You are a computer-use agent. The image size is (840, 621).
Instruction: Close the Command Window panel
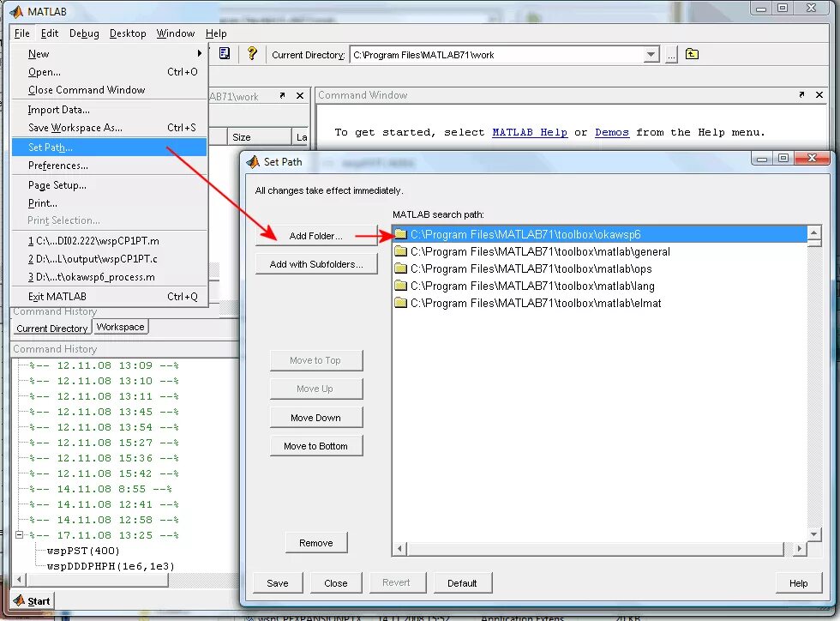point(819,95)
